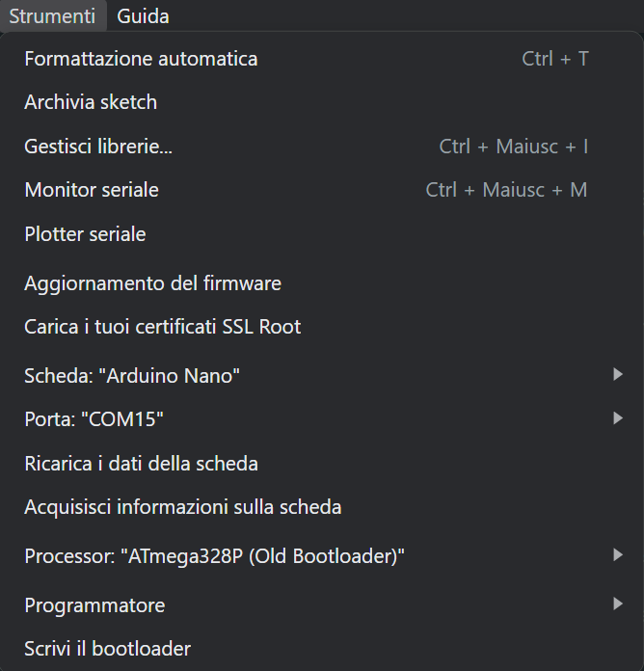The height and width of the screenshot is (671, 644).
Task: Select Carica i tuoi certificati SSL Root
Action: point(162,327)
